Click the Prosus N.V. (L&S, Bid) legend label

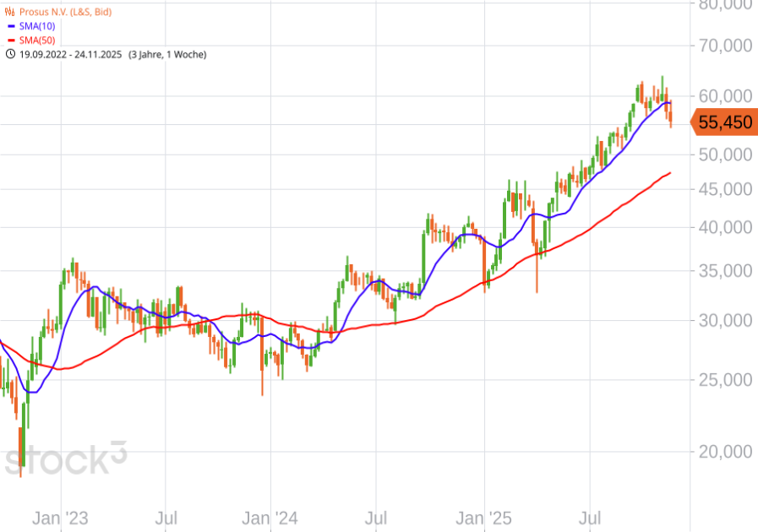(x=65, y=13)
